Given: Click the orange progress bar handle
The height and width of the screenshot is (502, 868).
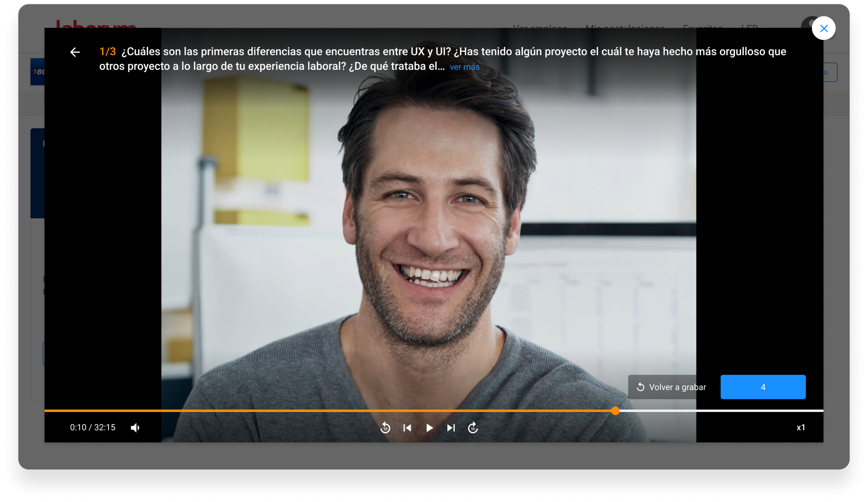Looking at the screenshot, I should pyautogui.click(x=615, y=411).
